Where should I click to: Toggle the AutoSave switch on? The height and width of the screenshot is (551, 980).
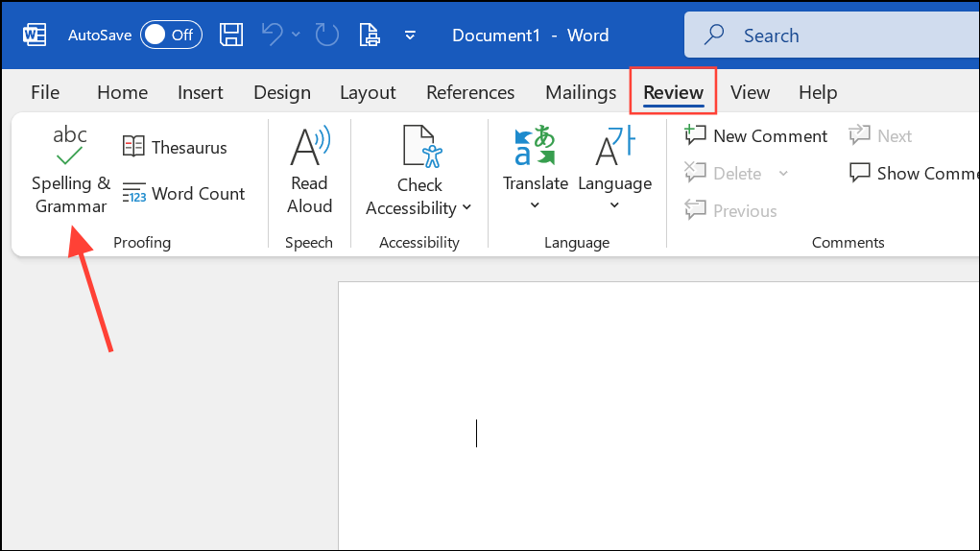[x=169, y=36]
